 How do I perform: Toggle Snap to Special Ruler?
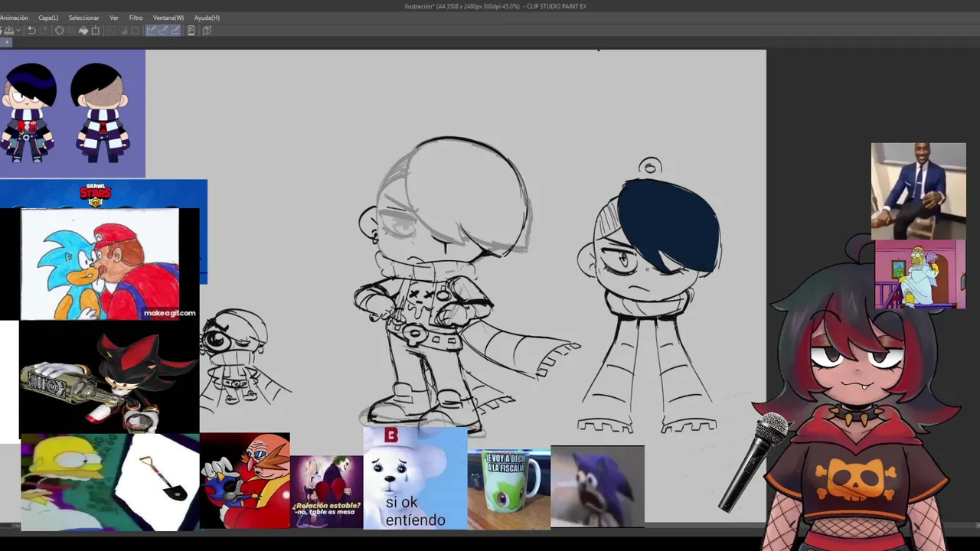(164, 31)
